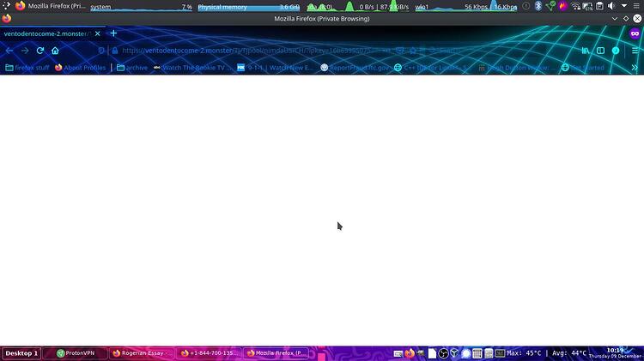644x361 pixels.
Task: Click the Physical memory monitor bar
Action: click(248, 7)
